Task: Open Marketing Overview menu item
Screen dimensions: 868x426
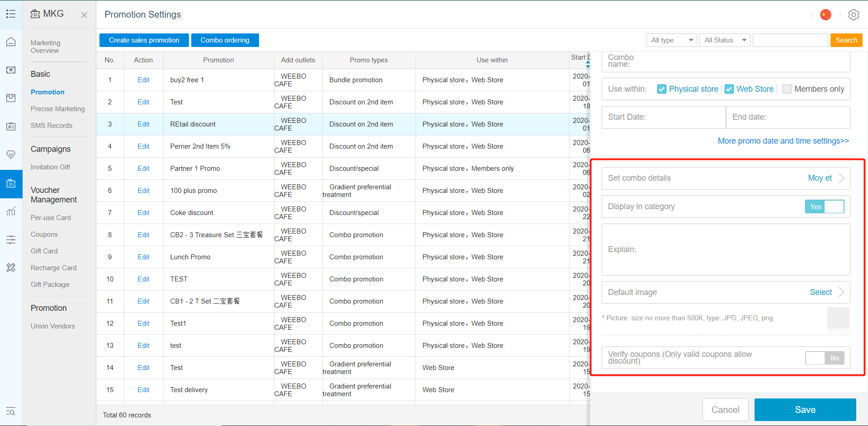Action: 45,47
